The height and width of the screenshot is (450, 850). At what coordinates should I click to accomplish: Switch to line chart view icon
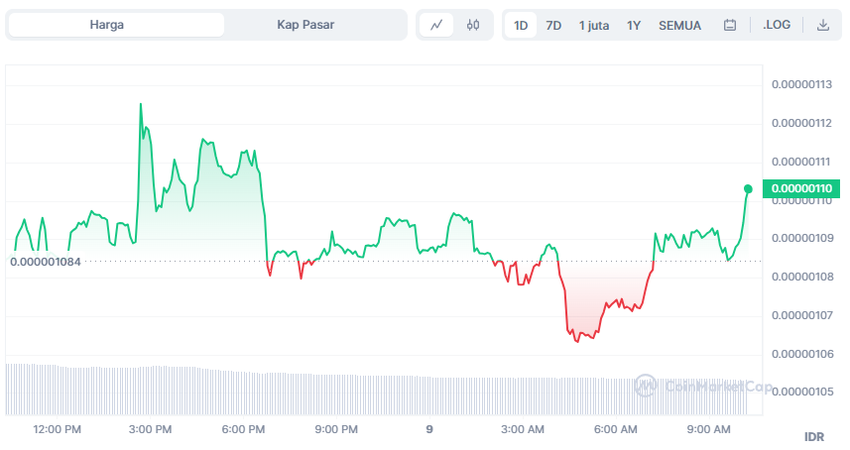[x=436, y=25]
